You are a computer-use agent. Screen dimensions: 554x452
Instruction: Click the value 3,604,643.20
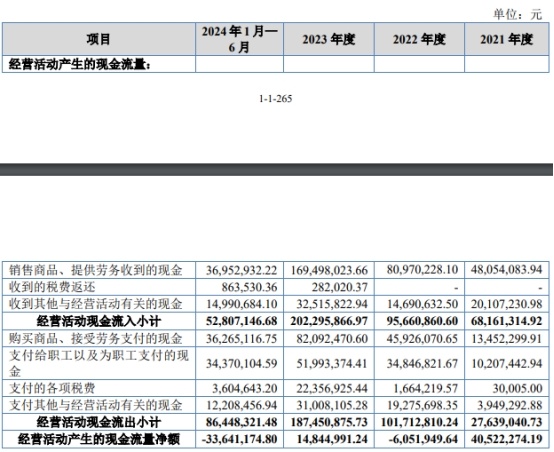[244, 388]
